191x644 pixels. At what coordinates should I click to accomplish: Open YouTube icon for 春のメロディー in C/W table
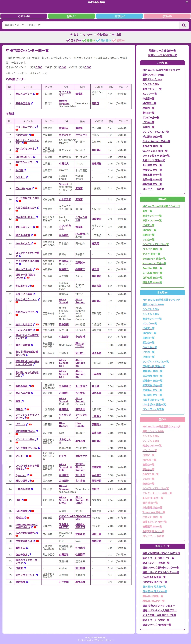click(37, 94)
